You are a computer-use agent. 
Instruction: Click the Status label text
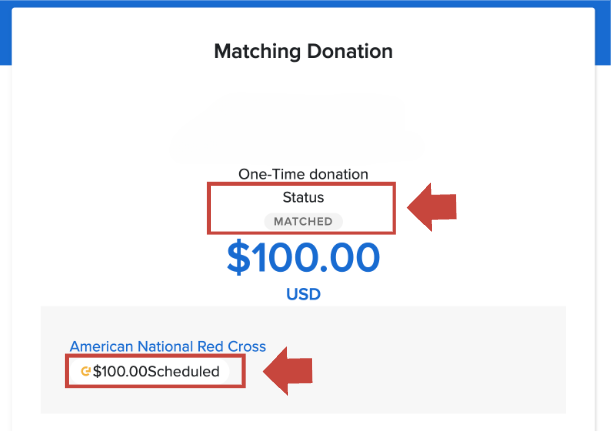pos(303,198)
